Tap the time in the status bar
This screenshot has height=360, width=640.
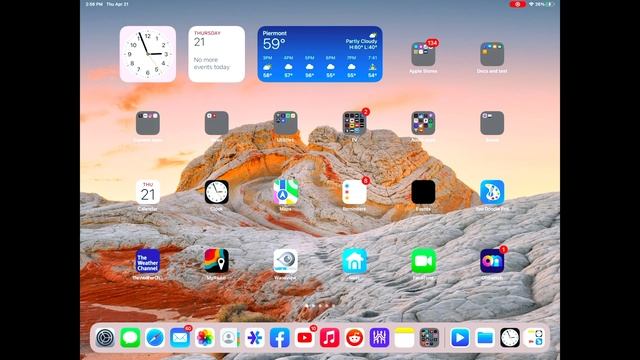pyautogui.click(x=94, y=4)
